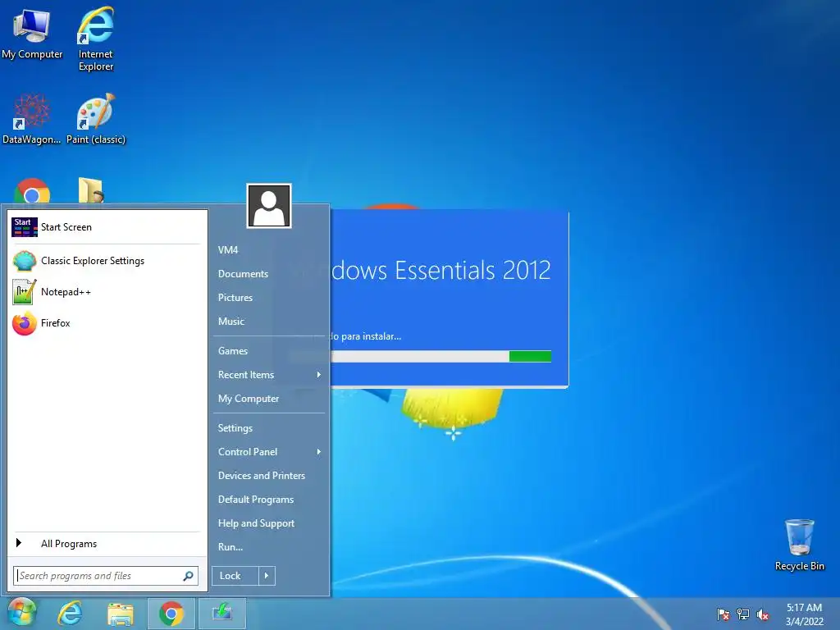This screenshot has width=840, height=630.
Task: Click the Start Screen icon in Start menu
Action: tap(24, 227)
